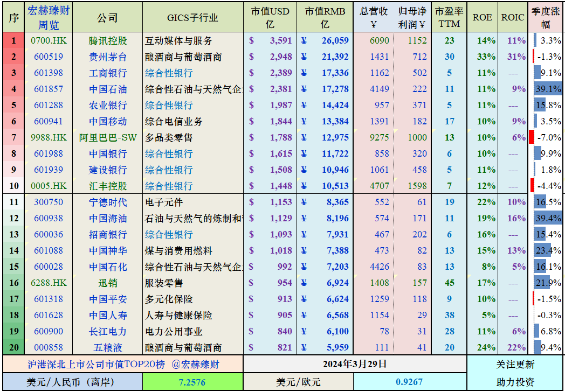The width and height of the screenshot is (565, 392).
Task: Select revenue value 9275
Action: pyautogui.click(x=380, y=137)
